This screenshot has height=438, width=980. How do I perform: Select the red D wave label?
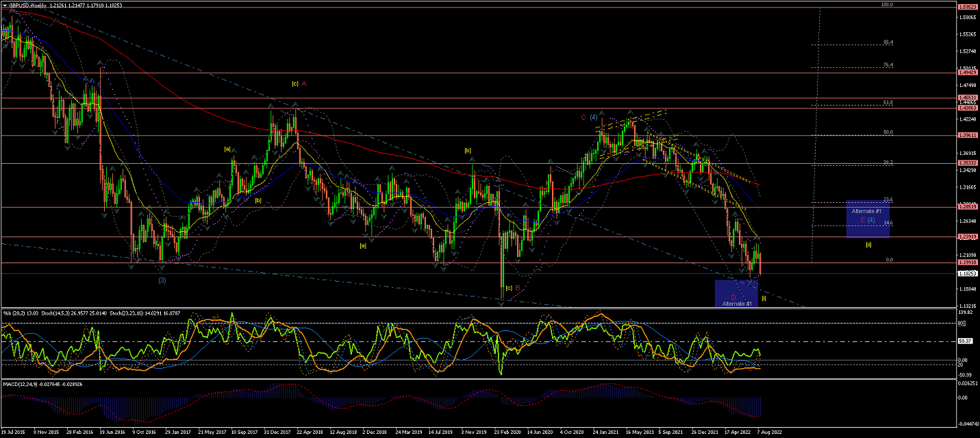pyautogui.click(x=733, y=297)
